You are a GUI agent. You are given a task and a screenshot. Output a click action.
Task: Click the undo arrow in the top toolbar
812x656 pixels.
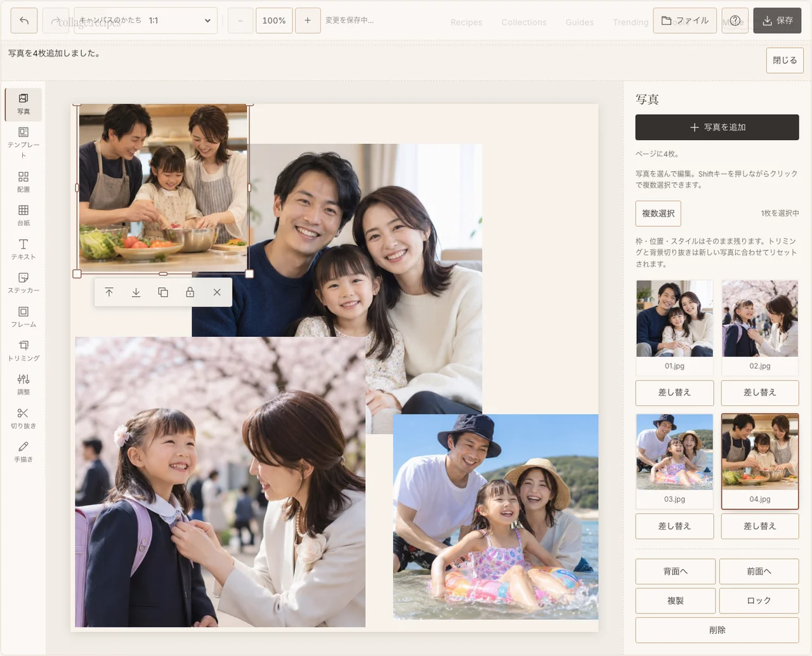[x=24, y=20]
